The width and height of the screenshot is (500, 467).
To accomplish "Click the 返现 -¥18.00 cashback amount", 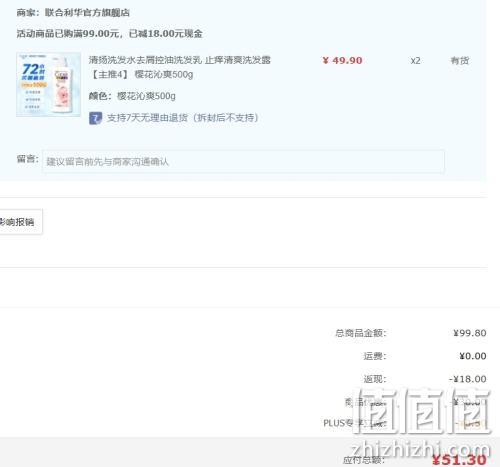I will 468,379.
